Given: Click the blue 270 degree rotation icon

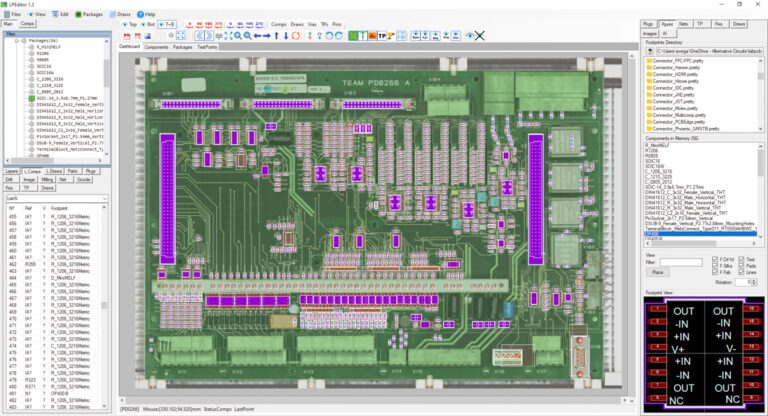Looking at the screenshot, I should [x=259, y=24].
